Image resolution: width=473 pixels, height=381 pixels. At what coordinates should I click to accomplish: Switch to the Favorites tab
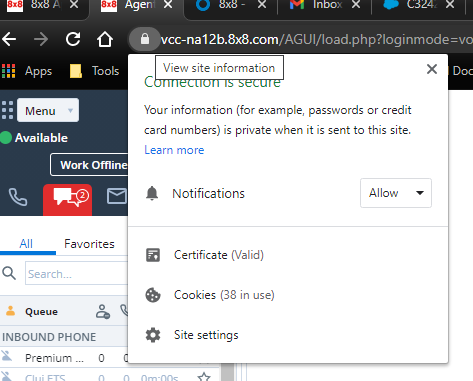click(89, 244)
